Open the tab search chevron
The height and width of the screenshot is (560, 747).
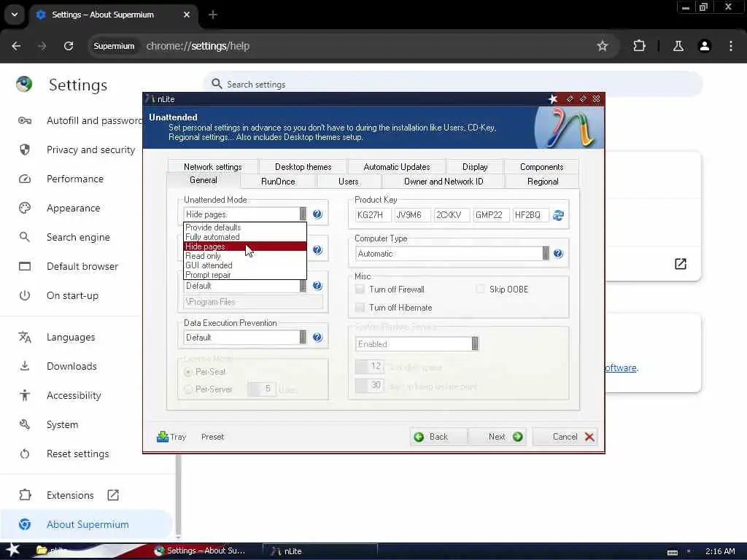tap(15, 15)
